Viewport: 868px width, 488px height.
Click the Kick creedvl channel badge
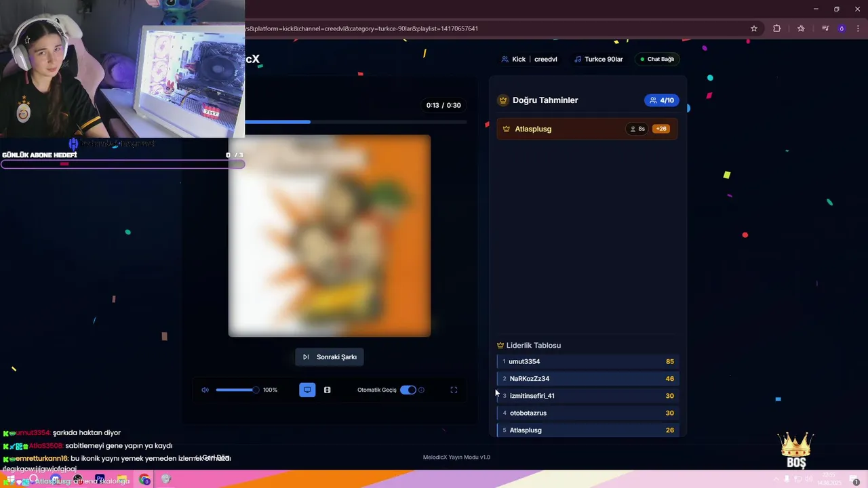[529, 59]
